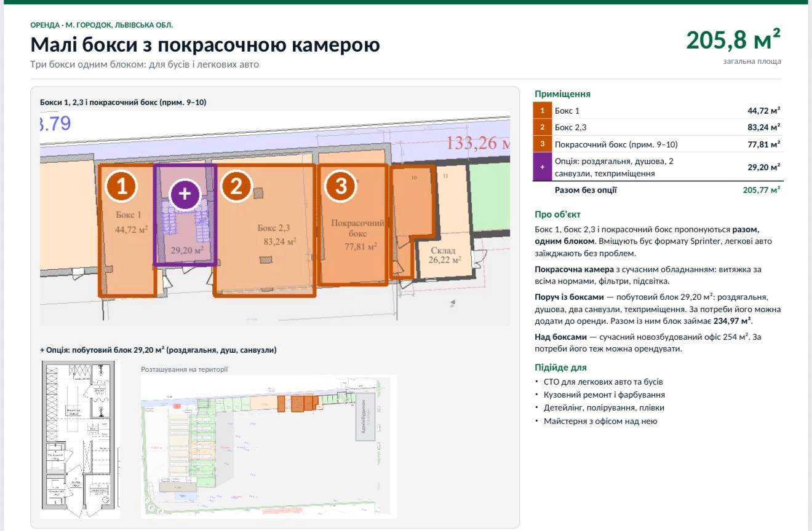This screenshot has height=531, width=812.
Task: Click the Бокс 2,3 area value 83,24 м²
Action: [763, 127]
